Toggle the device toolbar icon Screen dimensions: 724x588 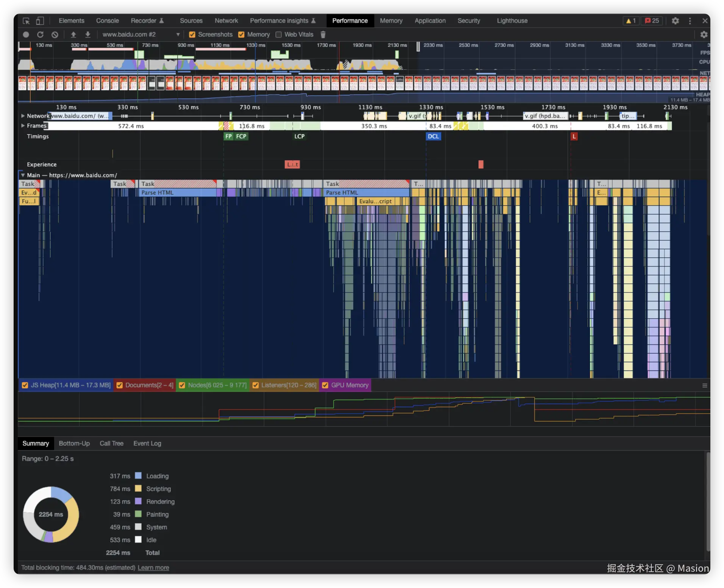pyautogui.click(x=40, y=21)
